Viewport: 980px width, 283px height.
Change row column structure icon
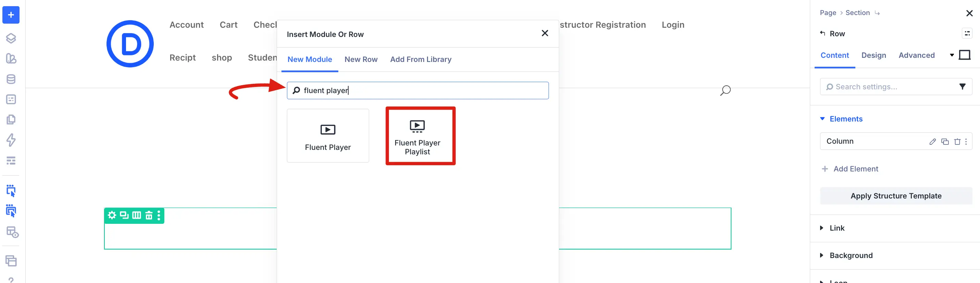[137, 215]
